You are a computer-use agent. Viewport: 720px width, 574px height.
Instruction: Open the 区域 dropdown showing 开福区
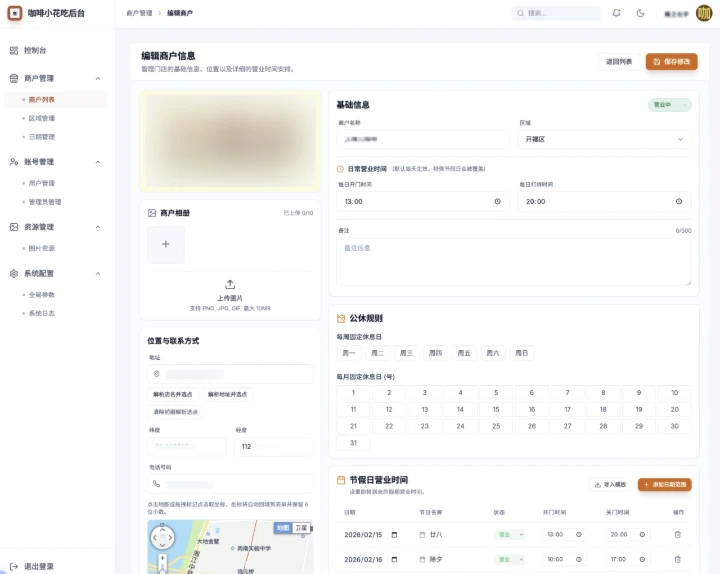604,139
